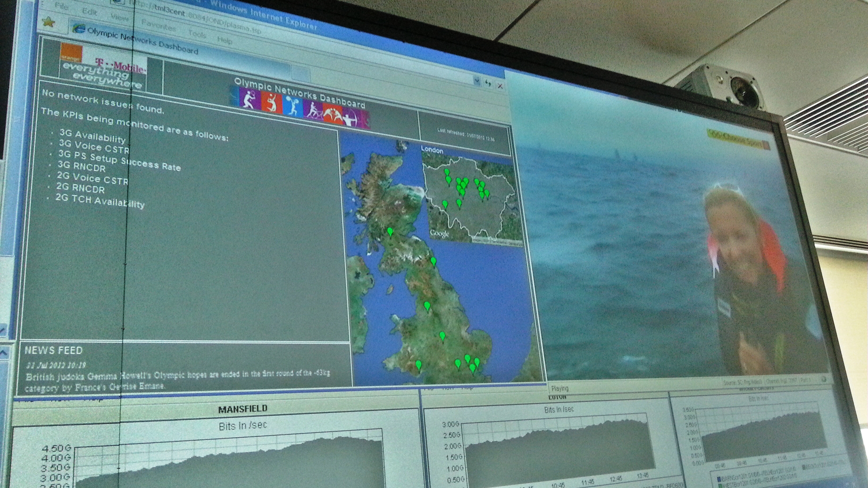Click the MANSFIELD chart title

243,409
